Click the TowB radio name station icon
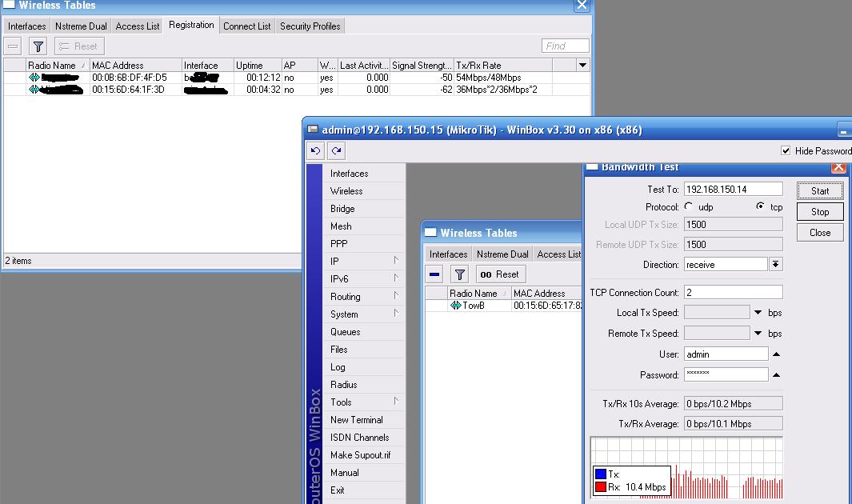852x504 pixels. 456,306
